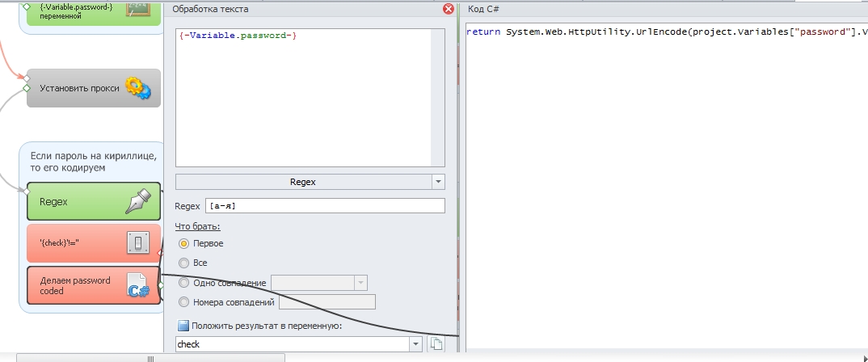Select the Установить прокси action block

coord(94,88)
